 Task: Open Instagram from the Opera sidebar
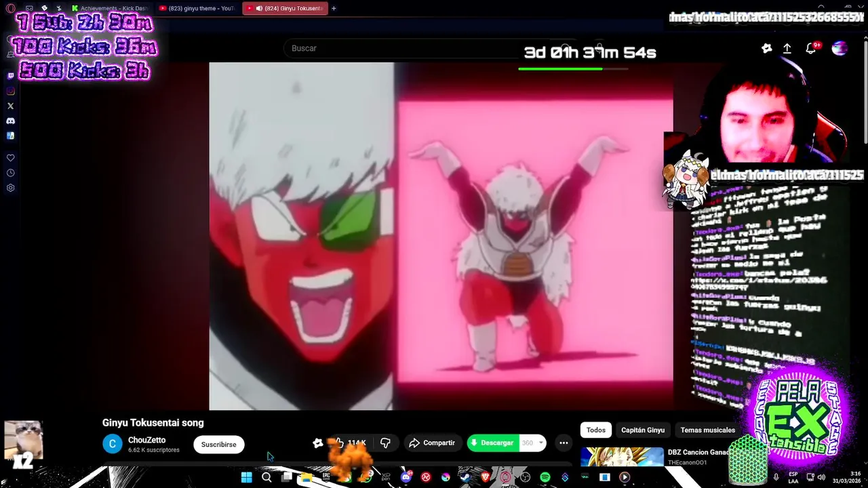(x=10, y=91)
